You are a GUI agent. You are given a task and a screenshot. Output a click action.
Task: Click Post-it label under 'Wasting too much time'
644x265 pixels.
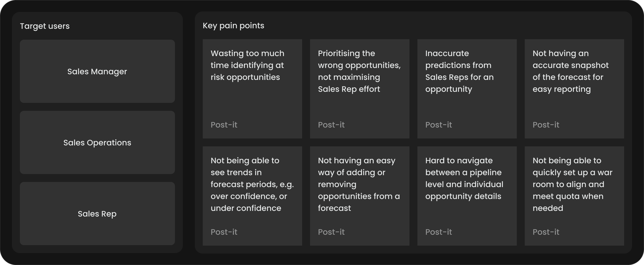(224, 125)
